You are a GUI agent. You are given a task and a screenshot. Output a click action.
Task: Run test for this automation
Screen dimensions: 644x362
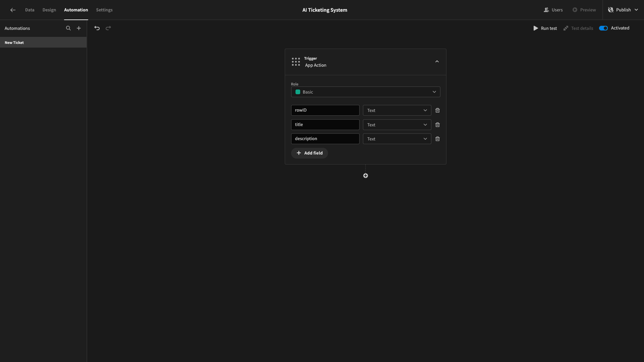545,28
